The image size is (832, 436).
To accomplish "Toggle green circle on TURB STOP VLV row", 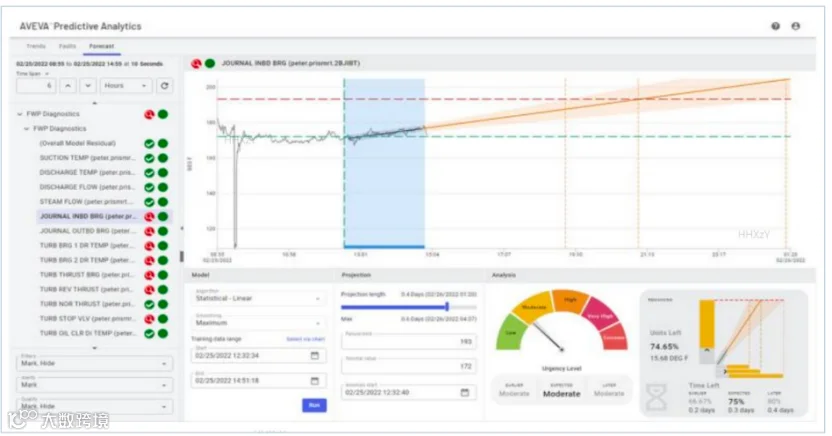I will tap(163, 319).
